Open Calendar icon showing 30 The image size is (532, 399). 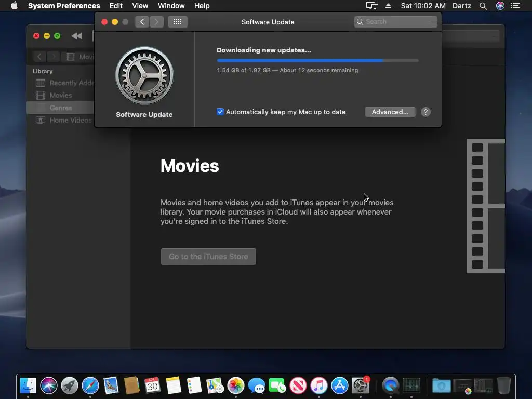pyautogui.click(x=152, y=385)
